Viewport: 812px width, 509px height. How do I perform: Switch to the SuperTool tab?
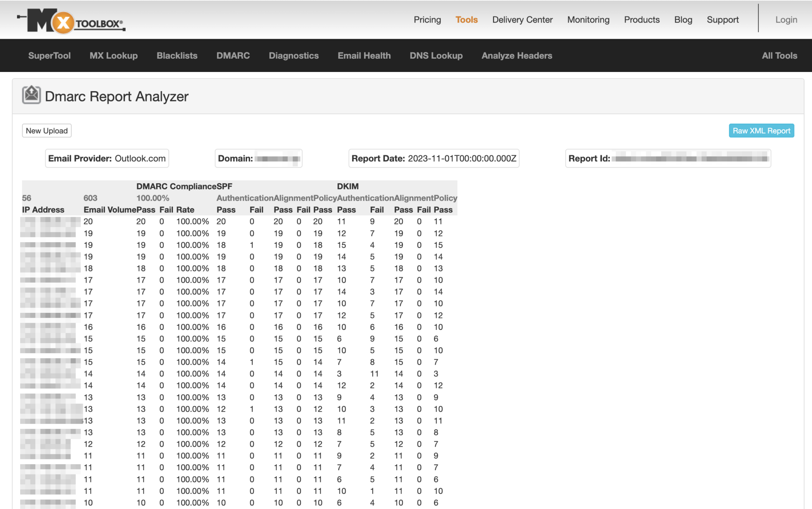click(x=50, y=55)
